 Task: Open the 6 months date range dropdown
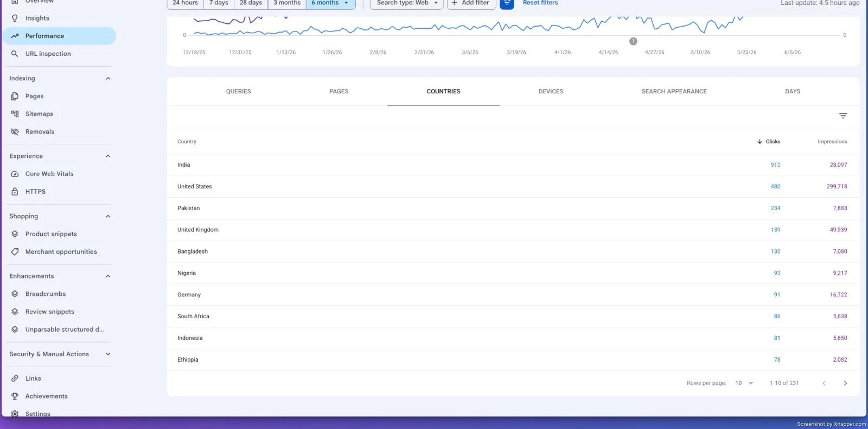tap(330, 3)
